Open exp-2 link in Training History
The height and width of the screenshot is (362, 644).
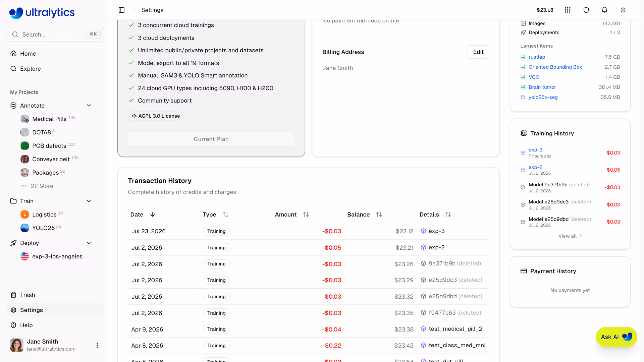point(535,167)
